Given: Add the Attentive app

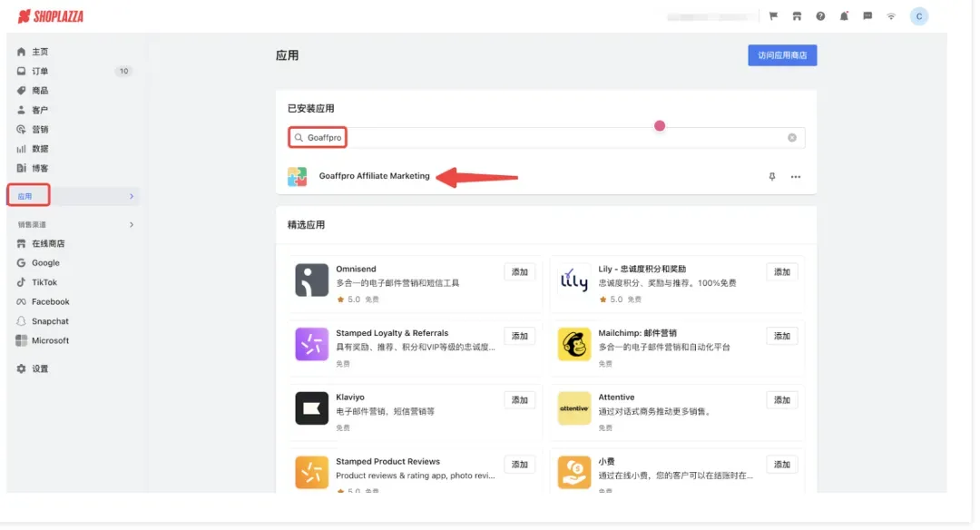Looking at the screenshot, I should [782, 400].
